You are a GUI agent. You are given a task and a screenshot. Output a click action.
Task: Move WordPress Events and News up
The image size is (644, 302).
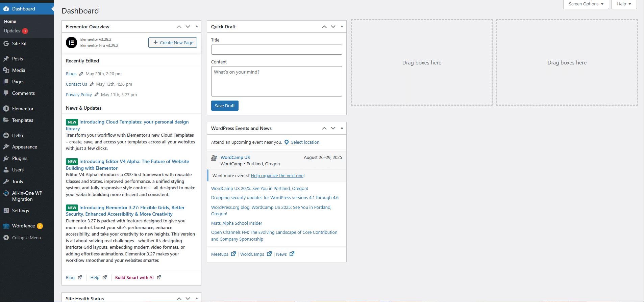pyautogui.click(x=324, y=128)
